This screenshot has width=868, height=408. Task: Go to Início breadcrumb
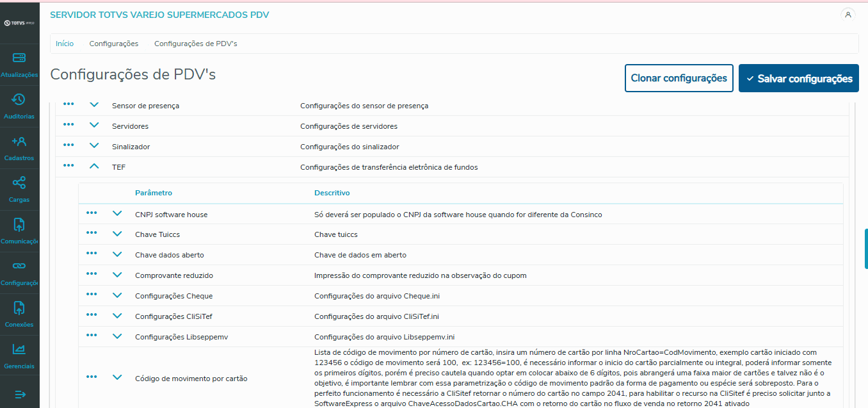click(65, 44)
